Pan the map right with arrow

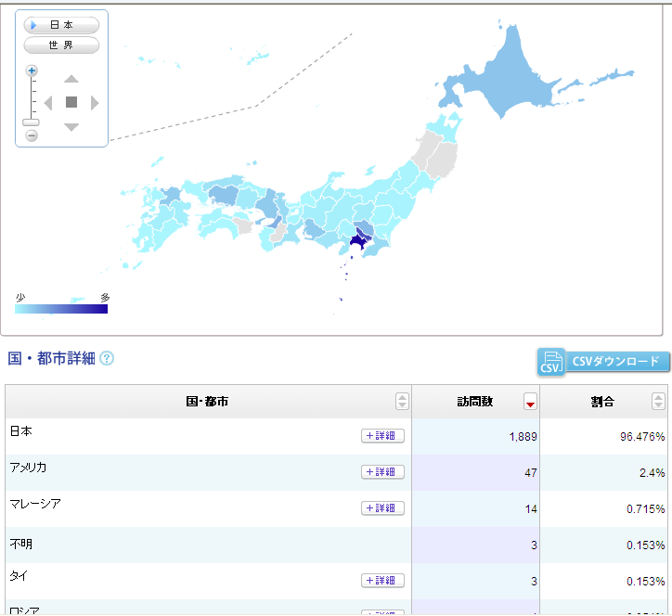pos(95,102)
